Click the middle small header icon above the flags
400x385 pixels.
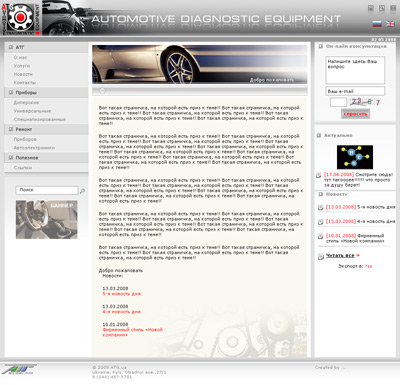coord(382,8)
